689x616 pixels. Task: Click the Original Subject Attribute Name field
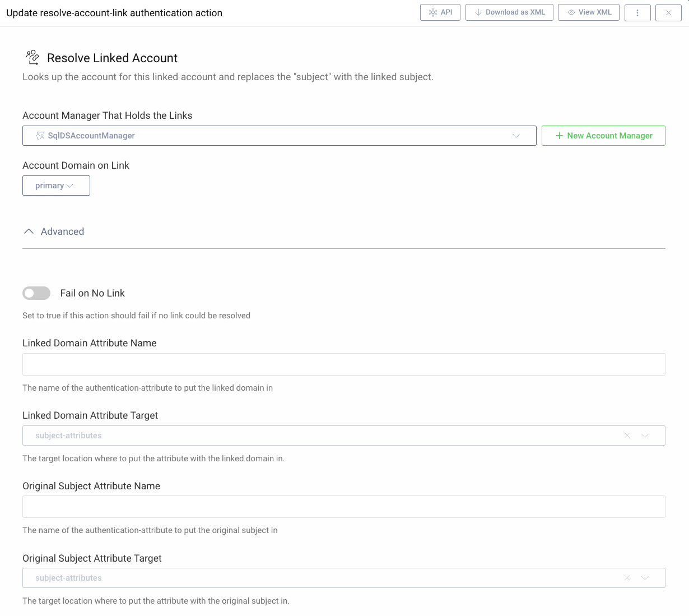tap(343, 507)
